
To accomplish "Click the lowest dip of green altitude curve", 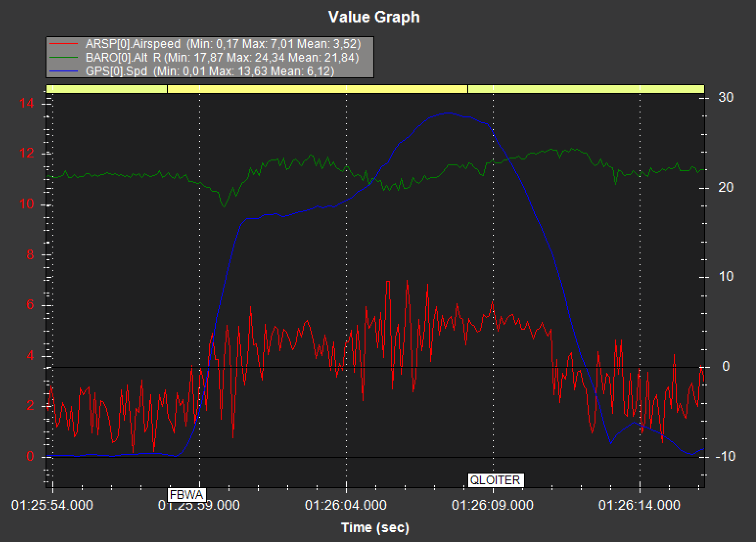I will 225,206.
